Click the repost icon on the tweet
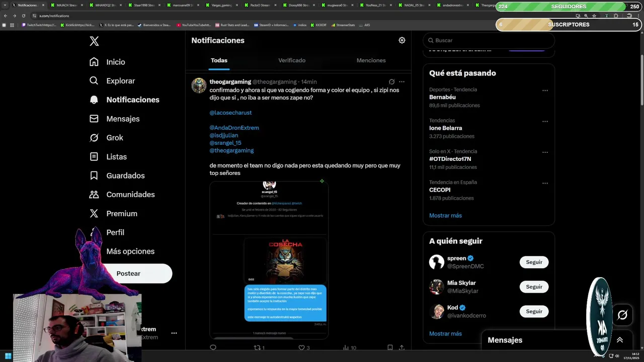The image size is (644, 362). click(x=257, y=347)
